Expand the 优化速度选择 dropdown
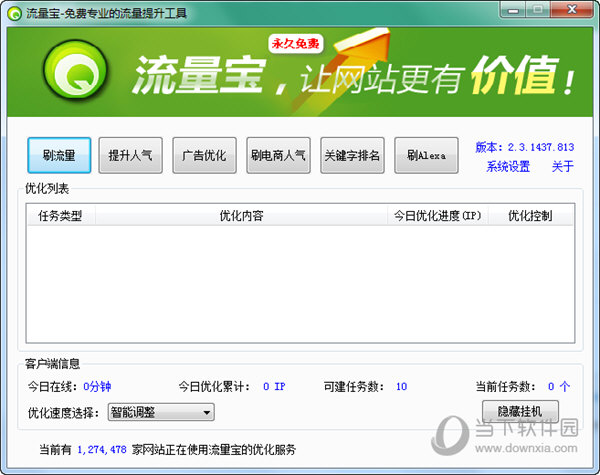The image size is (600, 475). (161, 412)
